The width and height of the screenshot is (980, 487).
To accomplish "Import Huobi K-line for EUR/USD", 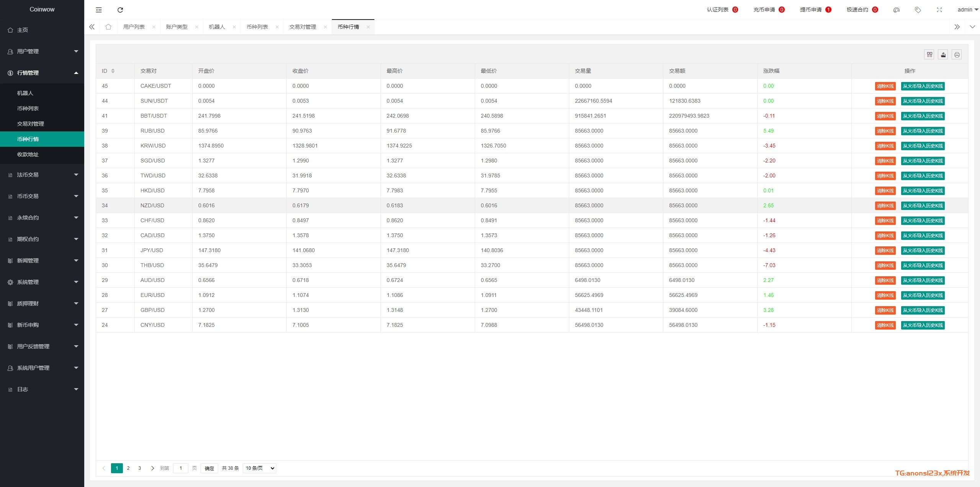I will coord(923,295).
